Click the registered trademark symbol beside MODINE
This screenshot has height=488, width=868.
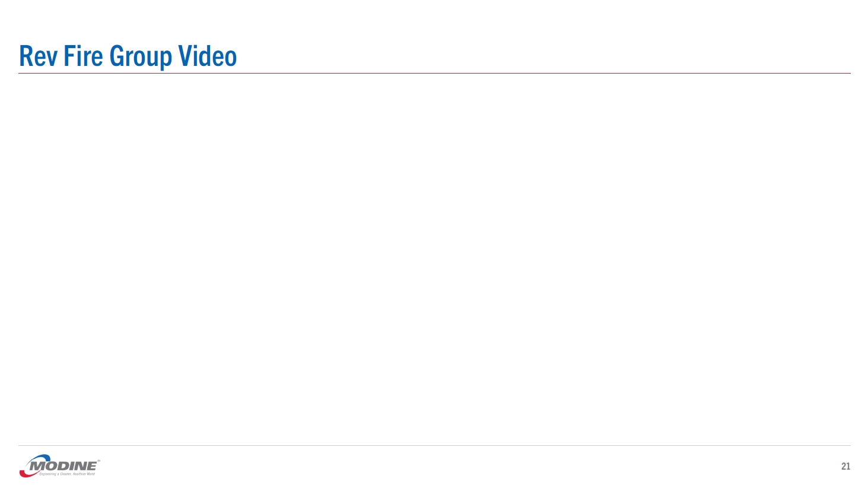click(x=98, y=461)
